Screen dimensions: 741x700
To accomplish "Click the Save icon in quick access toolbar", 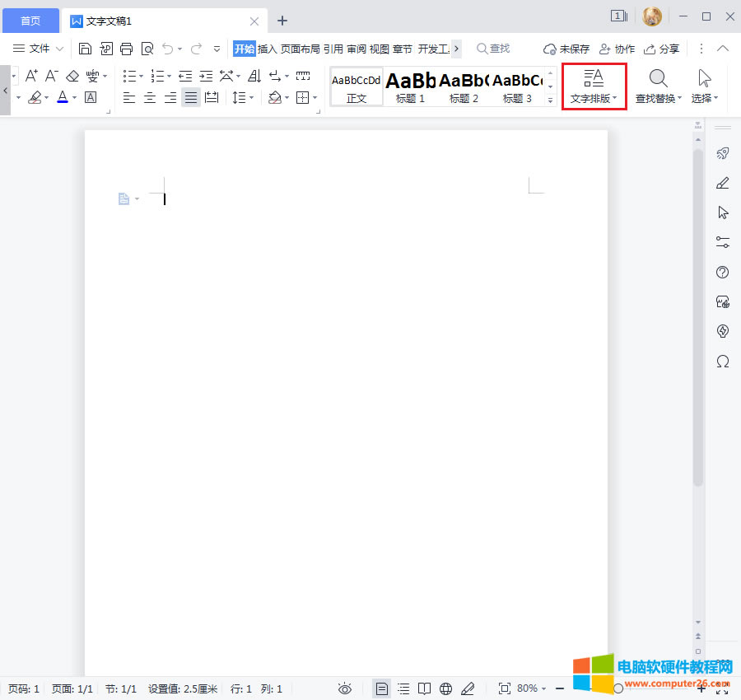I will click(x=85, y=49).
